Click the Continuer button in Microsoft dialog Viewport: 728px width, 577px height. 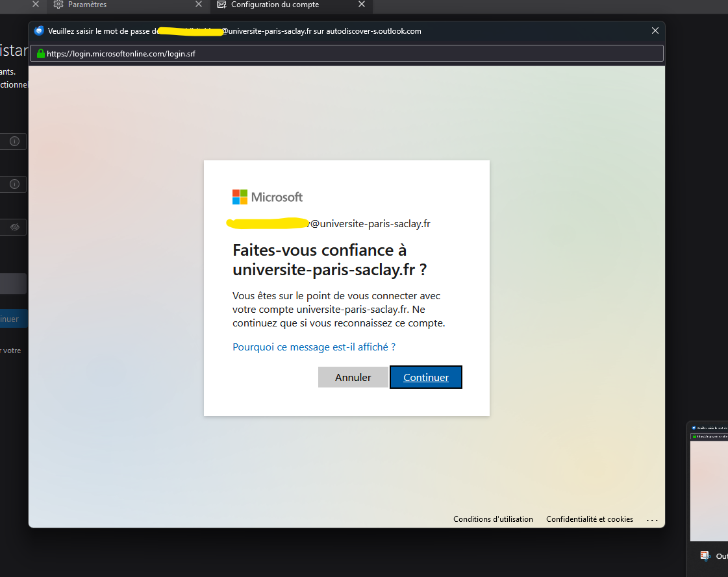(426, 377)
